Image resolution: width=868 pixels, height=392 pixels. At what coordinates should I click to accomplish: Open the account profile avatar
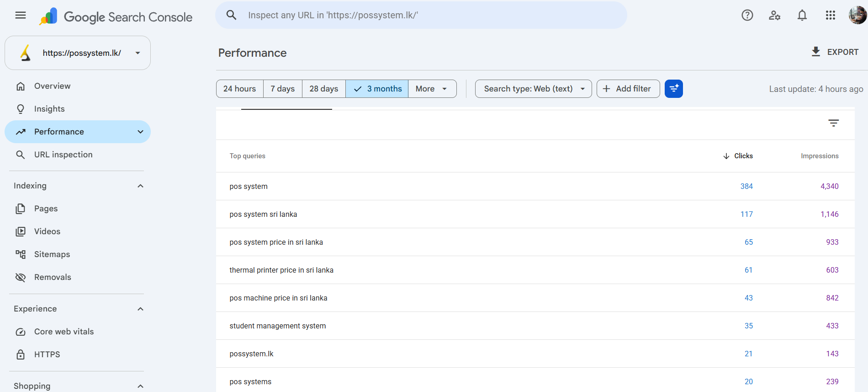click(x=857, y=15)
